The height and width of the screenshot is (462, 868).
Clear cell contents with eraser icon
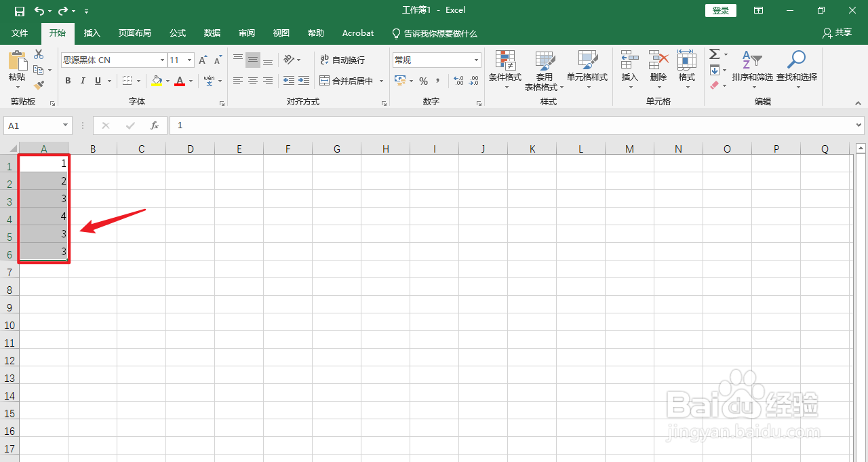point(714,85)
